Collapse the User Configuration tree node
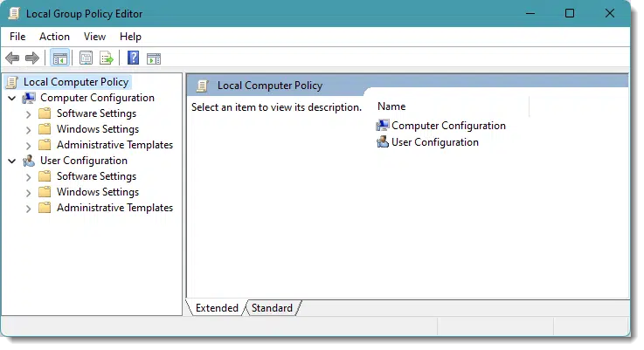Viewport: 644px width, 350px height. point(12,161)
